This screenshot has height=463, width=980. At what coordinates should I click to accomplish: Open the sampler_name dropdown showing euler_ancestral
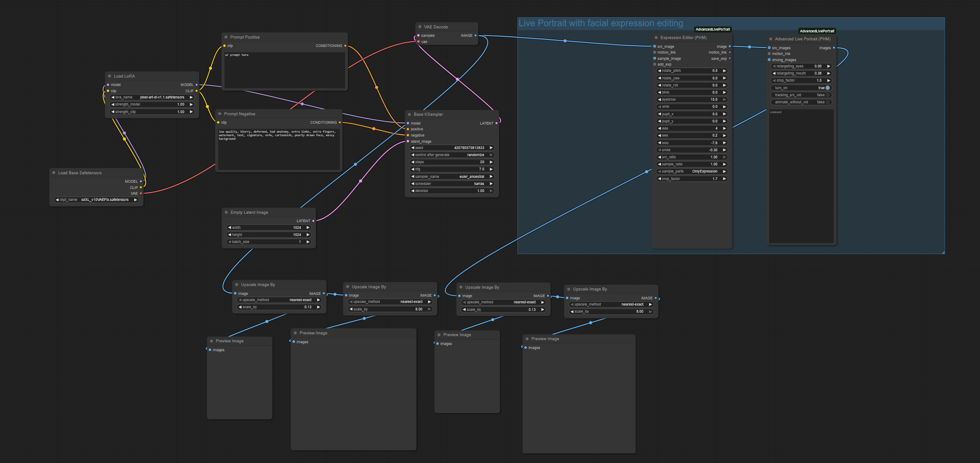(452, 177)
